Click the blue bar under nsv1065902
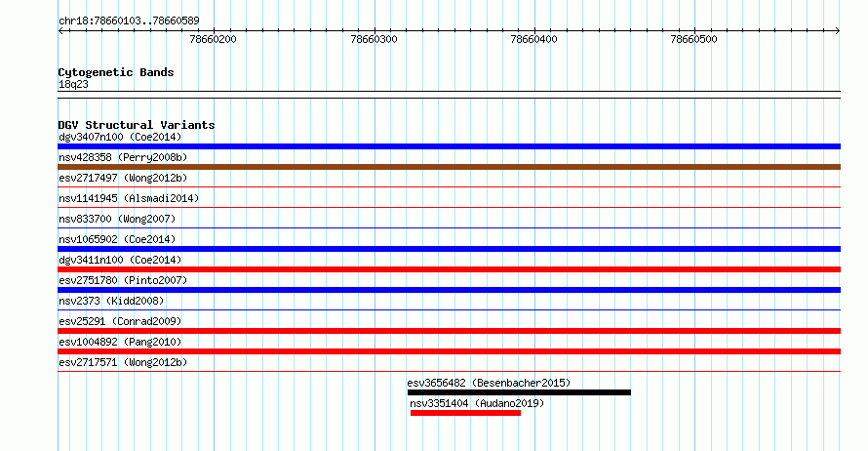868x451 pixels. pos(449,249)
